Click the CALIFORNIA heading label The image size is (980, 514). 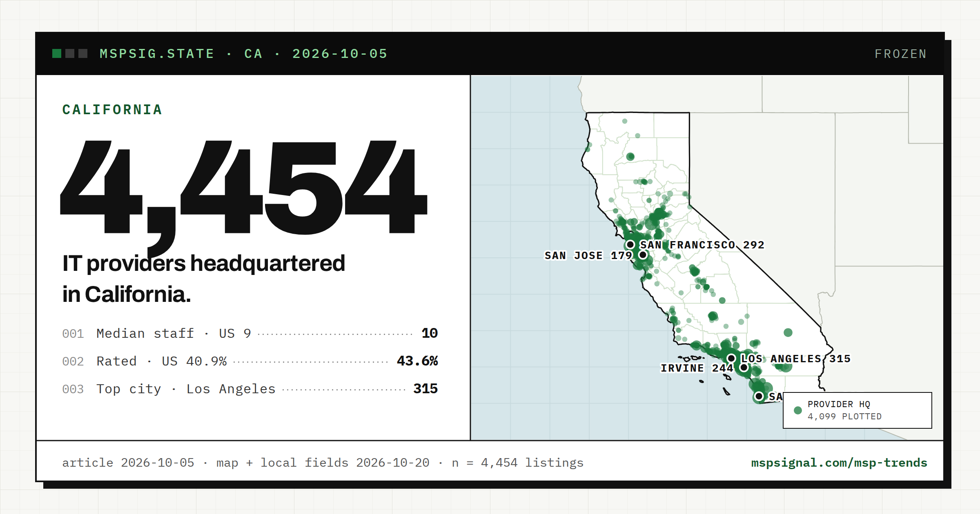[112, 109]
